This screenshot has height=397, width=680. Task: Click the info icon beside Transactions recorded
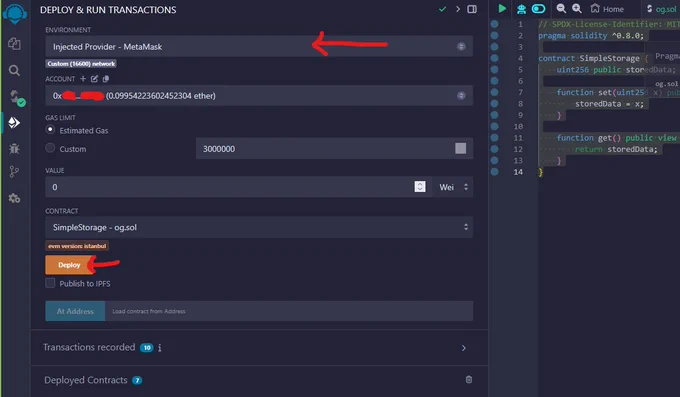pos(160,348)
